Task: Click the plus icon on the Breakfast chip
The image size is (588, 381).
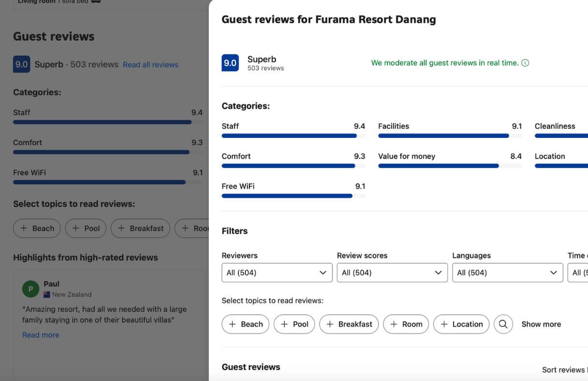Action: (x=330, y=324)
